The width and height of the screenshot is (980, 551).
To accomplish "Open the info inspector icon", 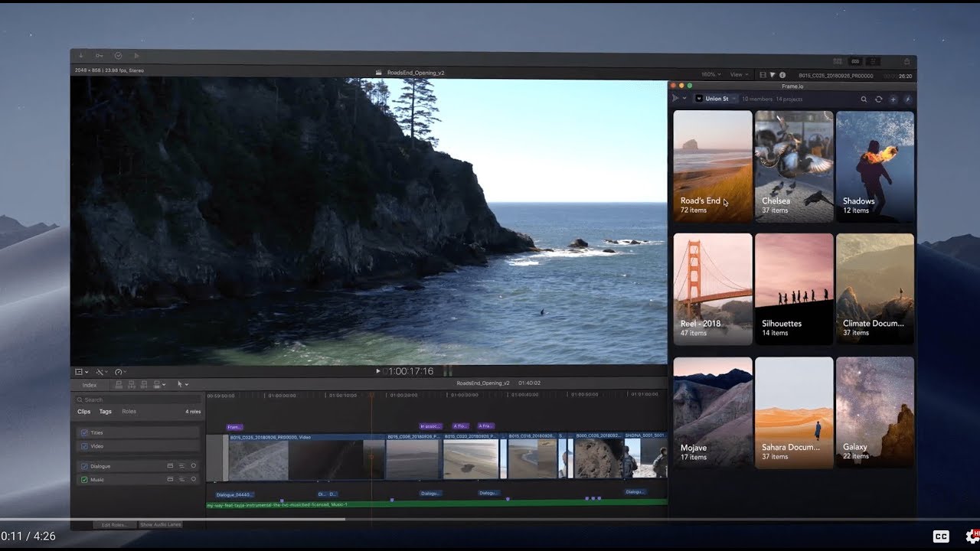I will [782, 75].
